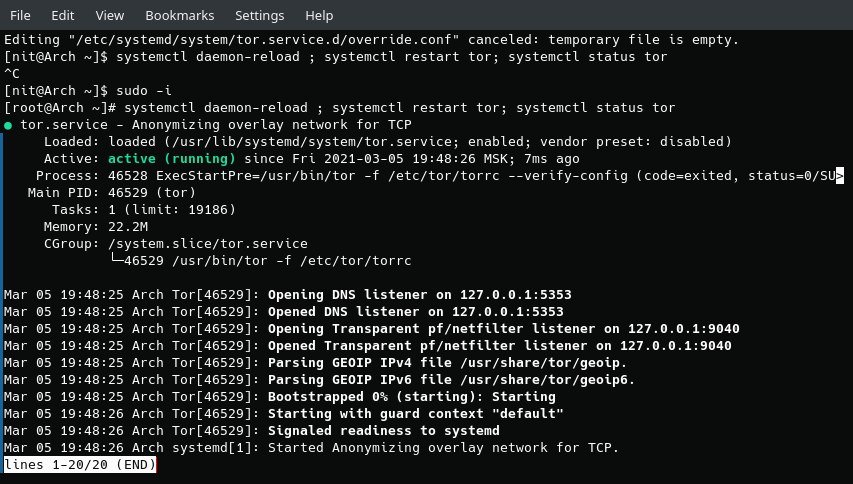
Task: Open the Bookmarks menu
Action: point(180,16)
